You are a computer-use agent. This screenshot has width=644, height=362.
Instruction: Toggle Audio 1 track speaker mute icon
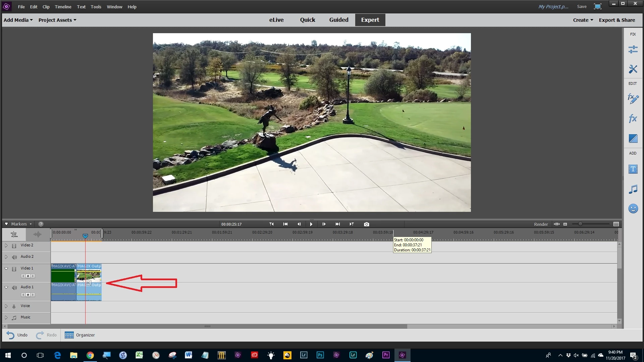[14, 288]
